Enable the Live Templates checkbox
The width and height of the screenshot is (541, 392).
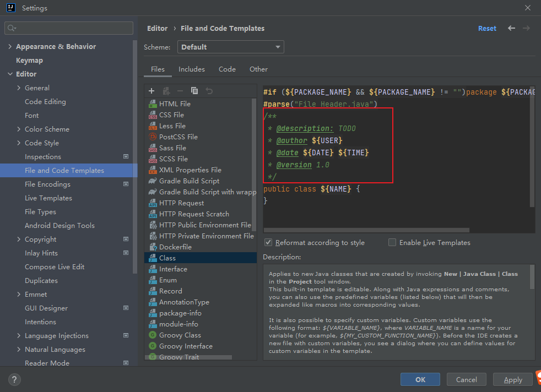coord(392,242)
